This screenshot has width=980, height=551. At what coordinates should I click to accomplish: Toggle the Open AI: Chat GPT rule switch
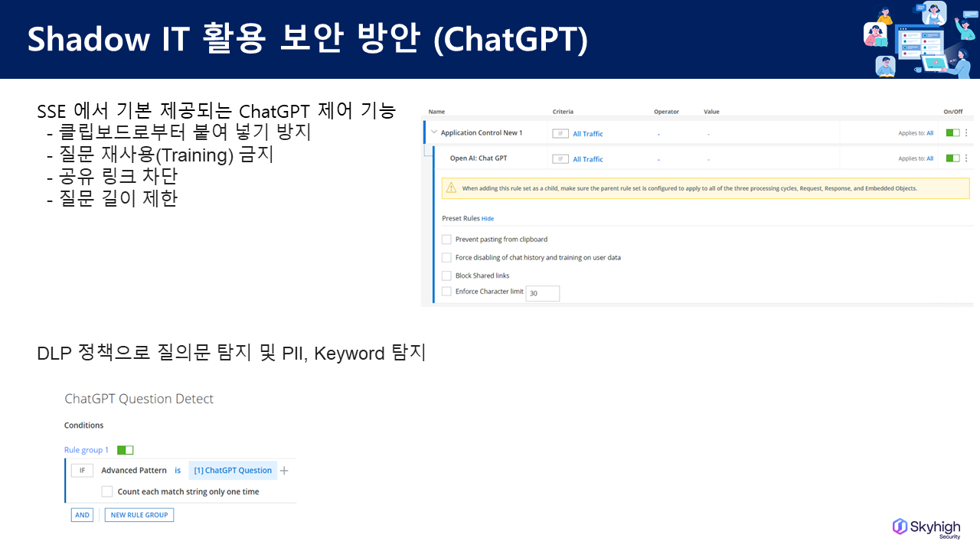(952, 158)
